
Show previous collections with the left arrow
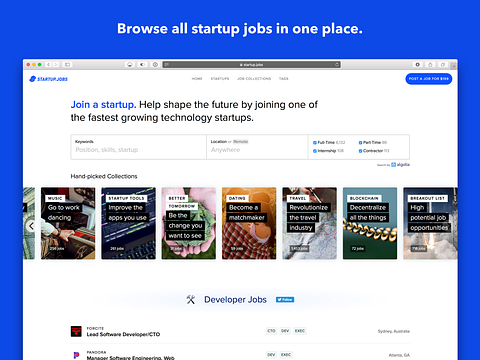(31, 226)
